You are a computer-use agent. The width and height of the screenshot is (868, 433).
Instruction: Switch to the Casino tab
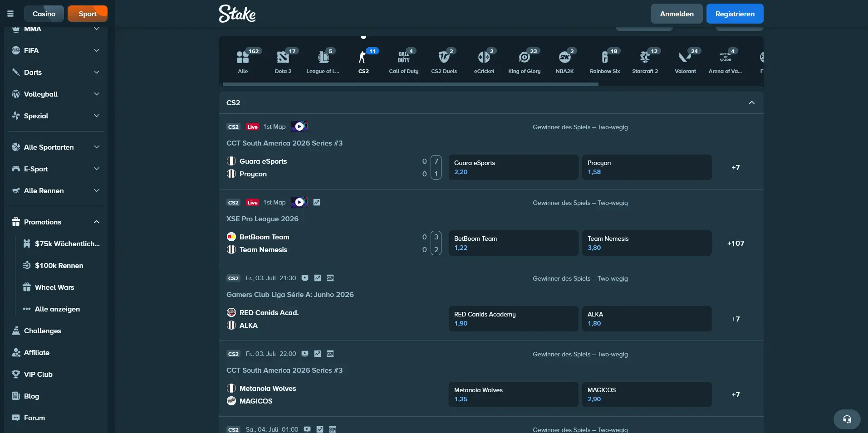click(x=44, y=14)
